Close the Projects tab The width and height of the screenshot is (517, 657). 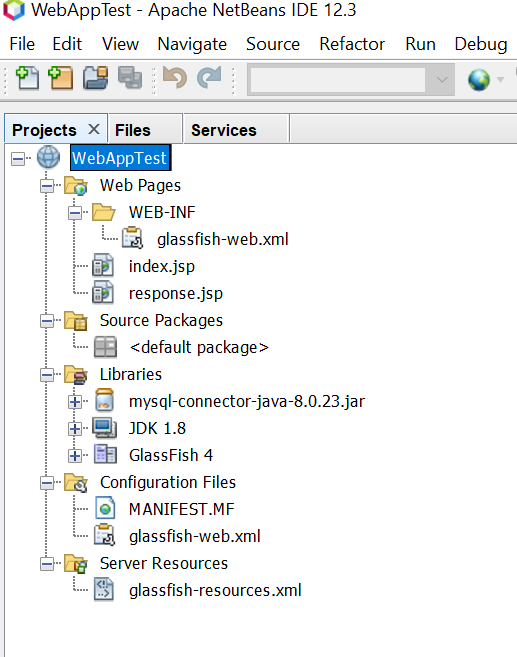[x=94, y=129]
